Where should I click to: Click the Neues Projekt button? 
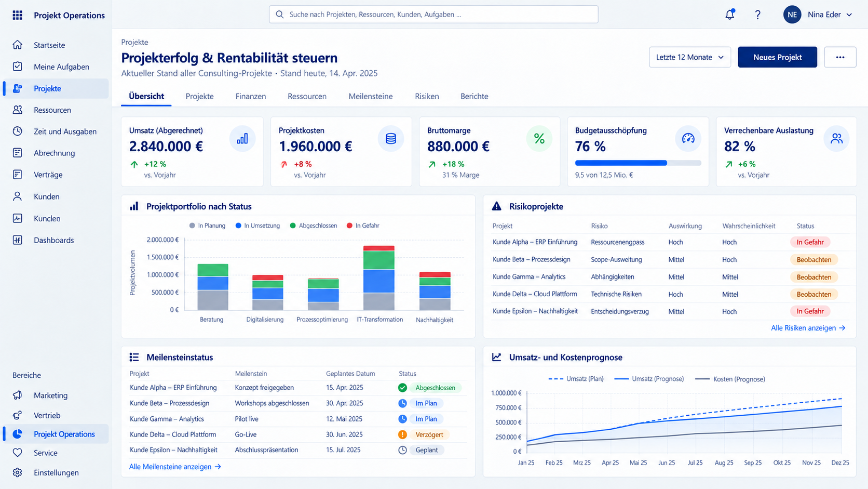coord(777,57)
